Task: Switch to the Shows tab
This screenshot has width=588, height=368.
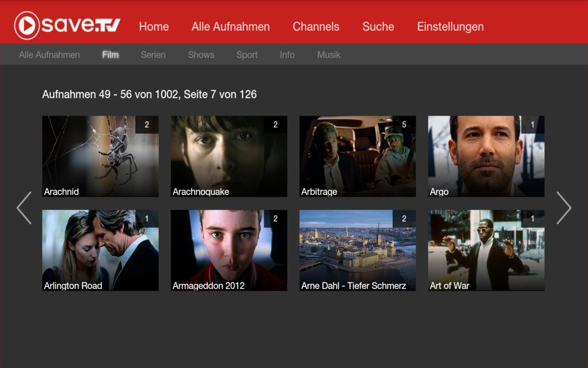Action: click(201, 55)
